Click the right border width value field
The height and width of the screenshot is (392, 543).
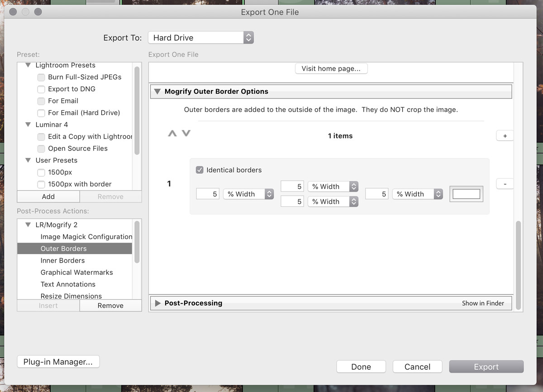coord(377,194)
